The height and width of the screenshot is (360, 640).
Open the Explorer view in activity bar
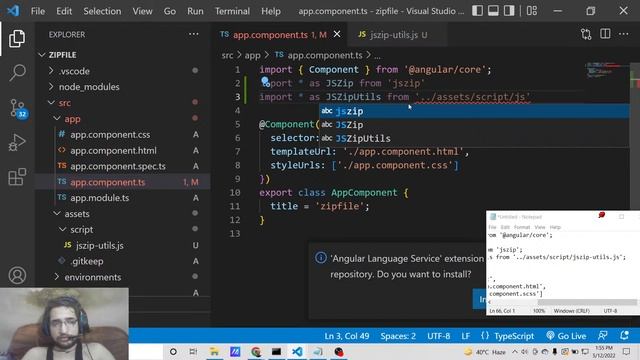coord(17,38)
